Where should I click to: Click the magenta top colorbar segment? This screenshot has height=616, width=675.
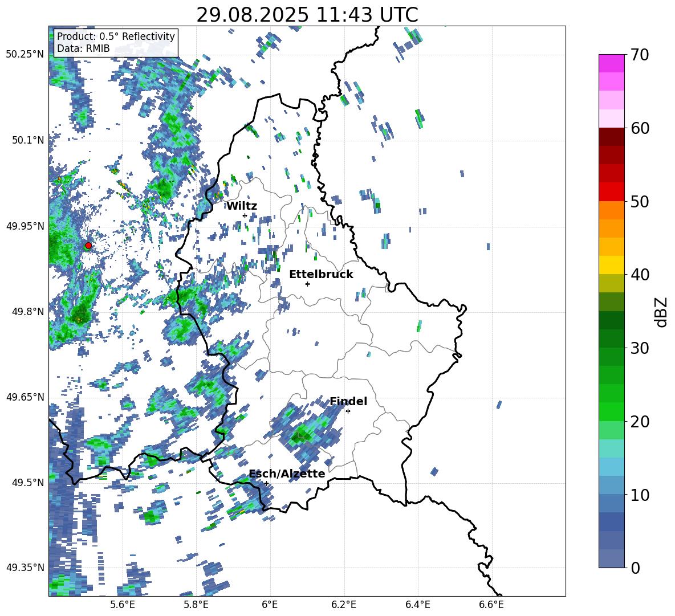tap(611, 63)
